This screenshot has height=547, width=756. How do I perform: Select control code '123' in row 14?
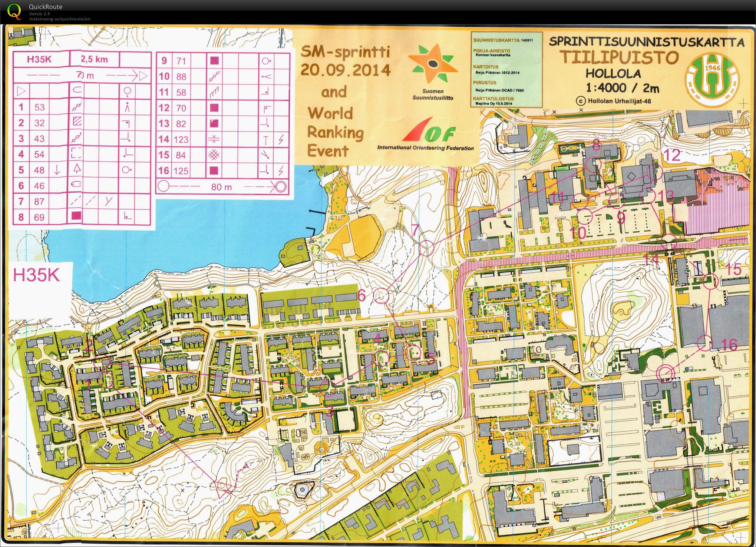181,140
